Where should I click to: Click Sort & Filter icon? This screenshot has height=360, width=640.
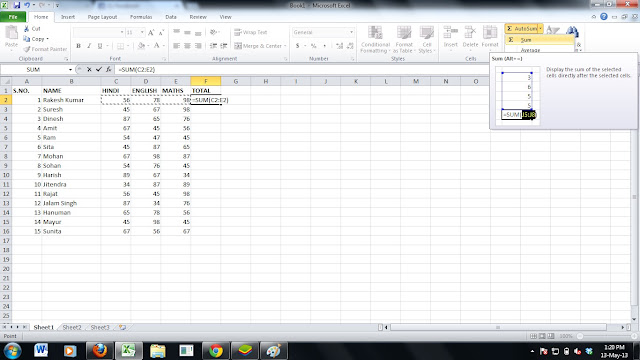click(x=553, y=30)
